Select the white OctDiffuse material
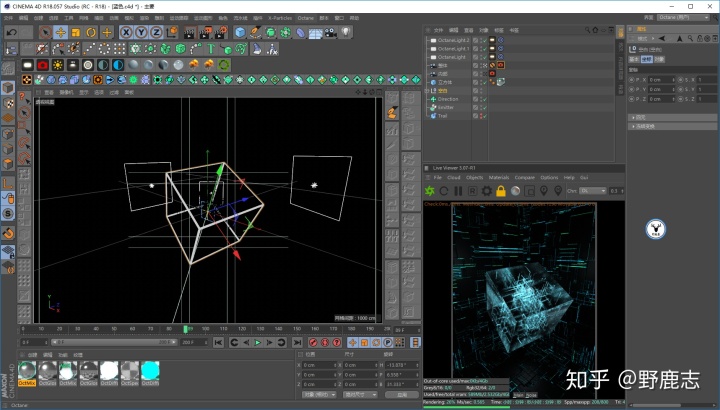720x410 pixels. point(109,373)
